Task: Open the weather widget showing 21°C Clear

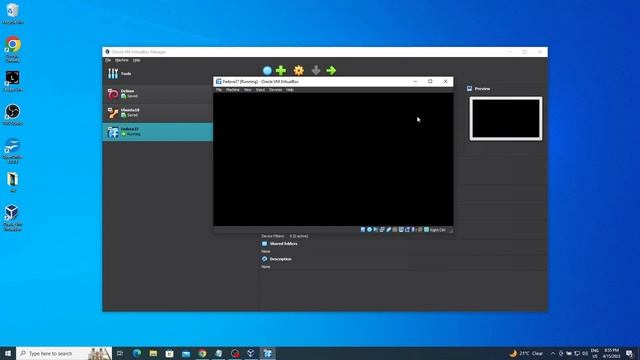Action: click(526, 353)
